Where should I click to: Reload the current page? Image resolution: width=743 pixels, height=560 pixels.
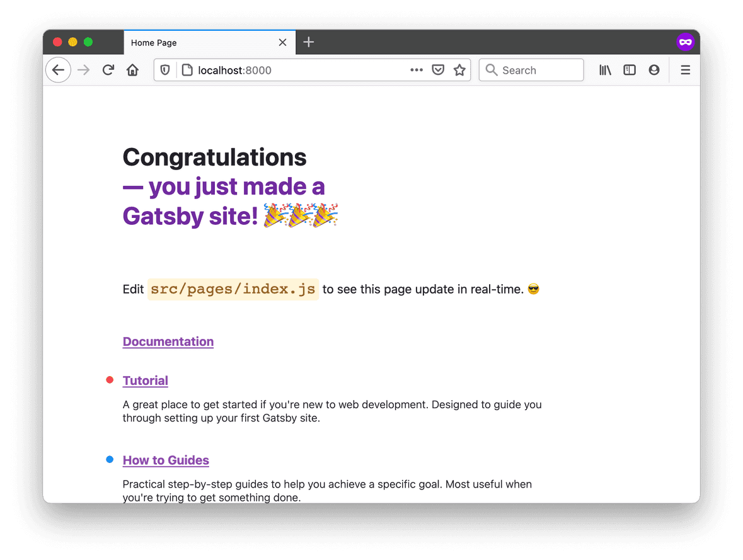108,70
